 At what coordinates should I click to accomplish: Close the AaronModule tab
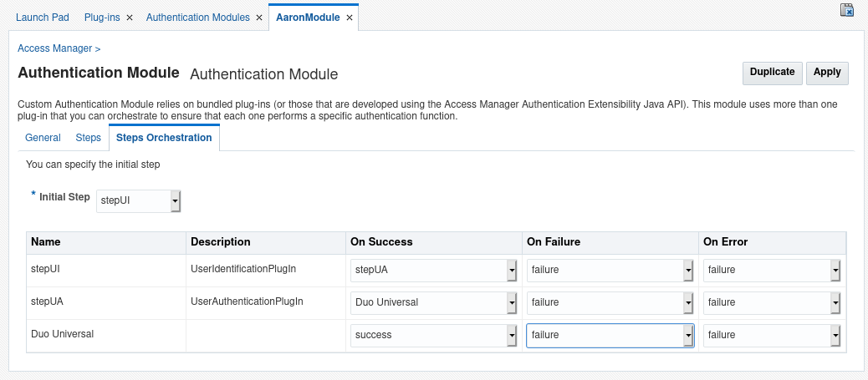pyautogui.click(x=350, y=18)
